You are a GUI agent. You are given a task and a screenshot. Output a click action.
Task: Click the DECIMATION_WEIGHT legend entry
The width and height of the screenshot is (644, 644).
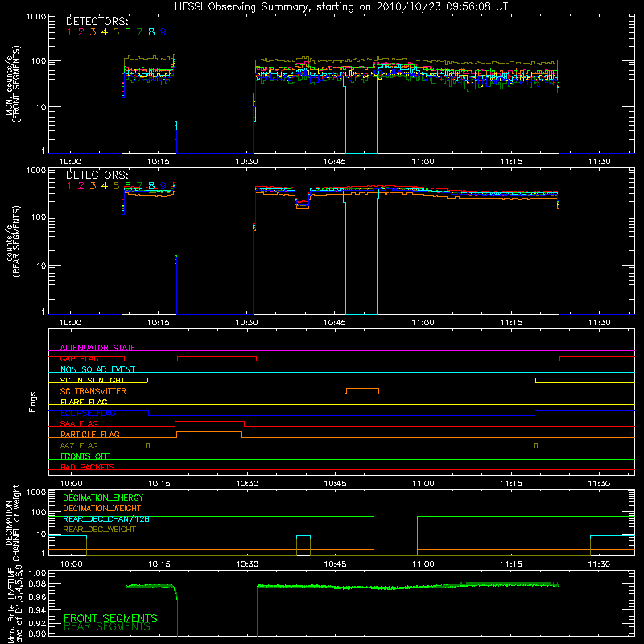[x=102, y=508]
